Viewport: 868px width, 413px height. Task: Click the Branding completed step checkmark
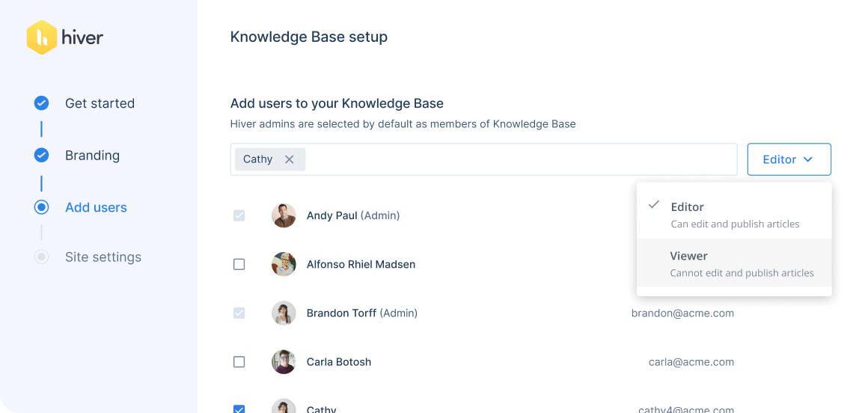click(42, 156)
